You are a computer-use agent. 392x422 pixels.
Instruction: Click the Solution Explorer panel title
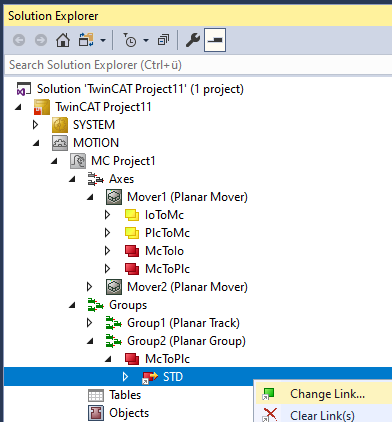(53, 16)
